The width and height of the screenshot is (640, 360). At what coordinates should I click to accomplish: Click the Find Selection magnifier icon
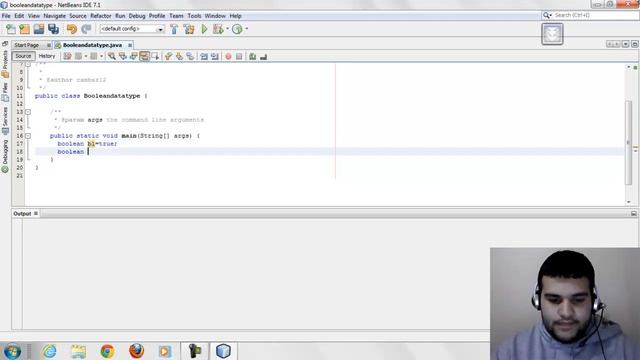tap(111, 56)
